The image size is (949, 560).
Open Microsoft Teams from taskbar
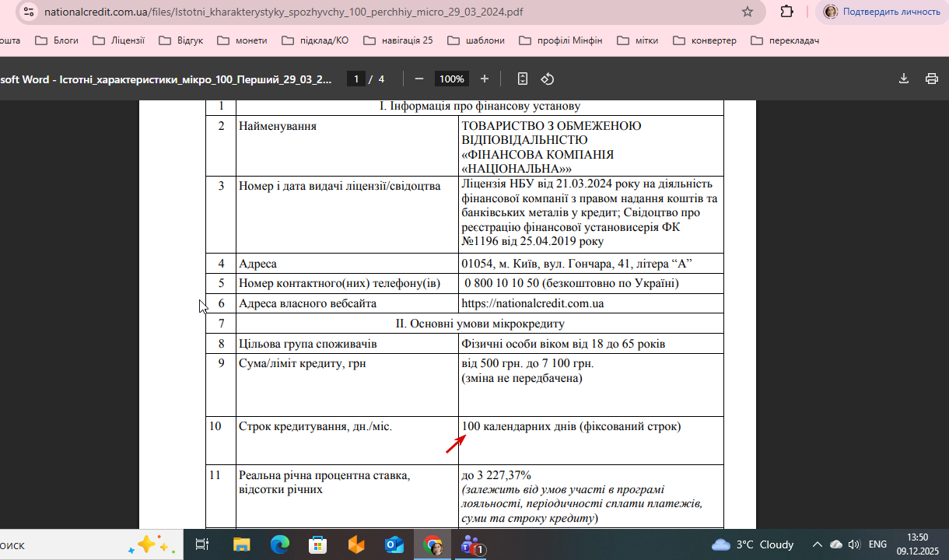point(472,545)
